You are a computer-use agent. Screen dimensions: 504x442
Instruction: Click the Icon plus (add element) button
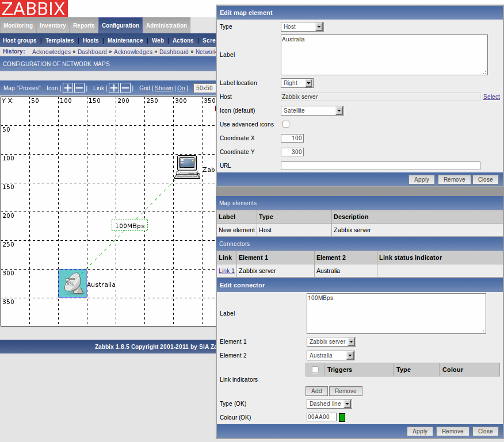click(68, 88)
